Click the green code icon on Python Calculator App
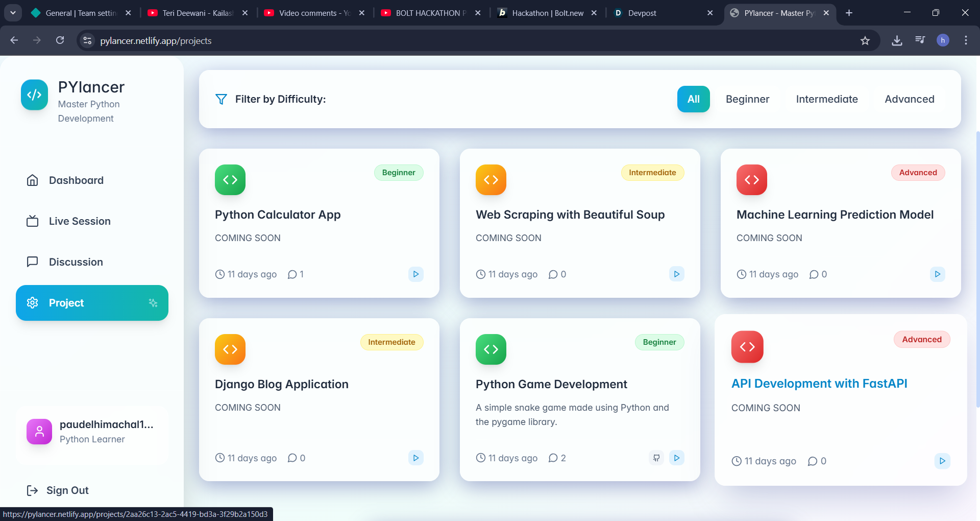This screenshot has width=980, height=521. [x=230, y=180]
